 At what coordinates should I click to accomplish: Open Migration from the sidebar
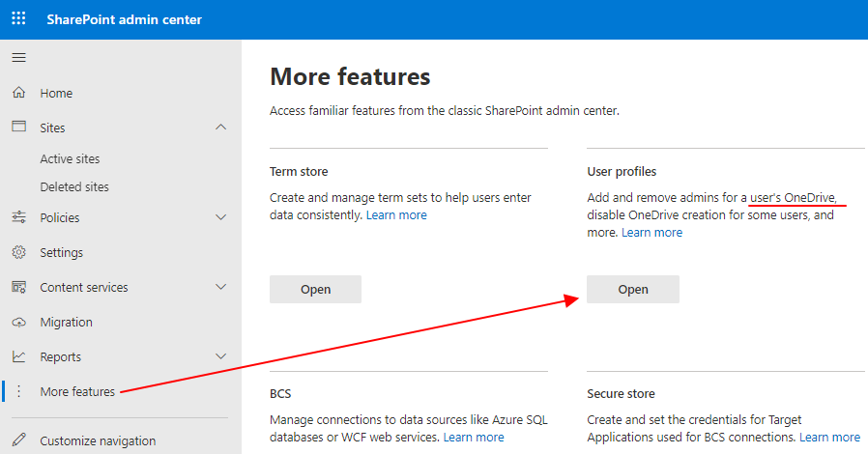pos(66,323)
